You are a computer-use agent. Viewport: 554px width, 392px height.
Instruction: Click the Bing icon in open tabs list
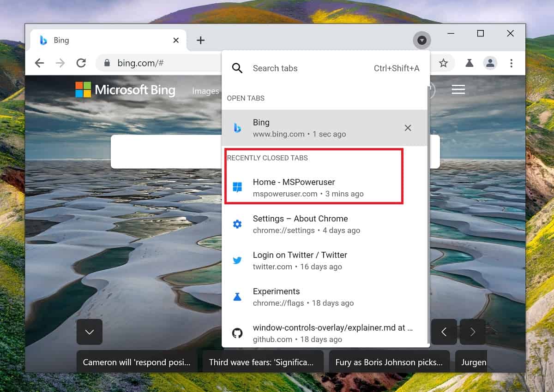coord(237,128)
